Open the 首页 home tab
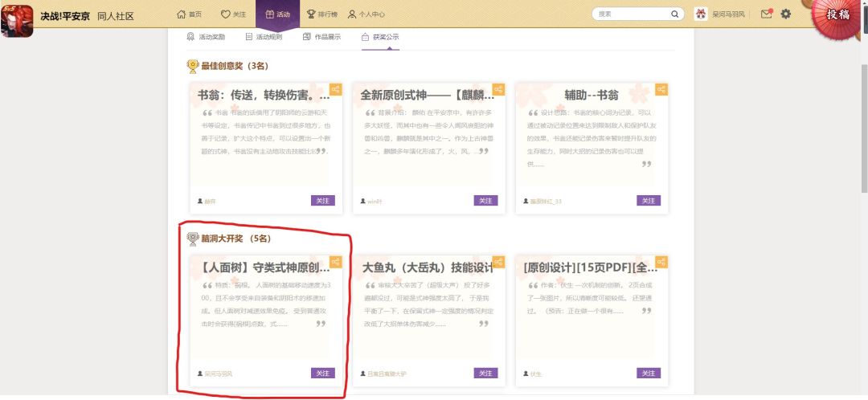 [190, 14]
